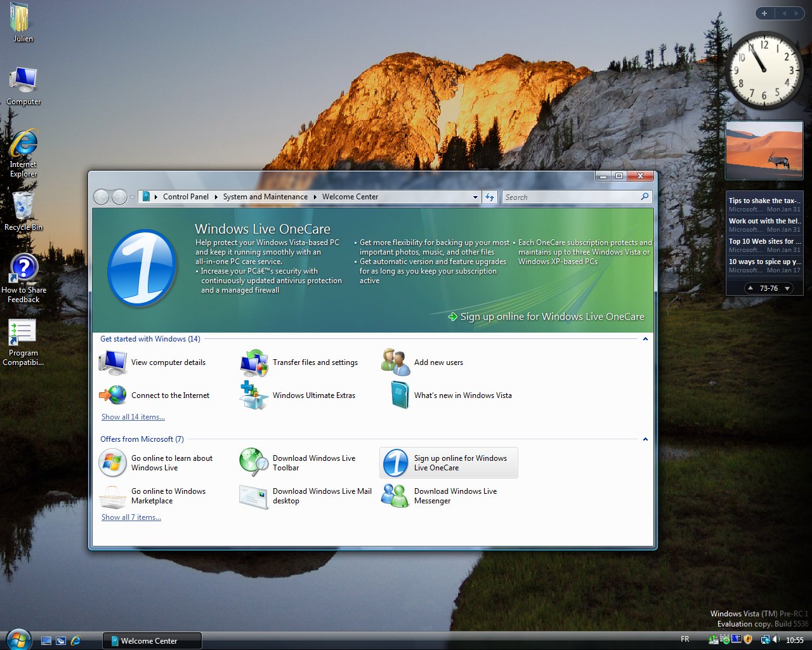Click Show all 14 items link
The height and width of the screenshot is (650, 812).
click(x=133, y=417)
